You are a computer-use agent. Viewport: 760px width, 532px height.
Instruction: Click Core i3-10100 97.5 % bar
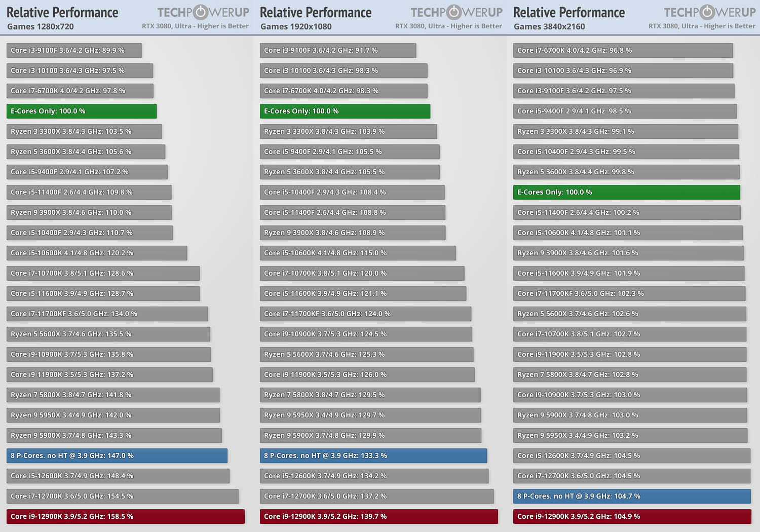80,70
